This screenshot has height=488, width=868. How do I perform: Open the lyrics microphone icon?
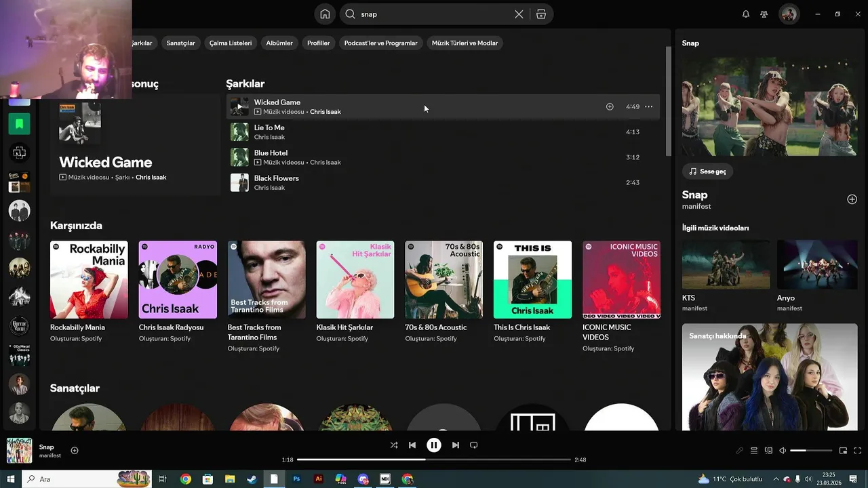(x=740, y=451)
